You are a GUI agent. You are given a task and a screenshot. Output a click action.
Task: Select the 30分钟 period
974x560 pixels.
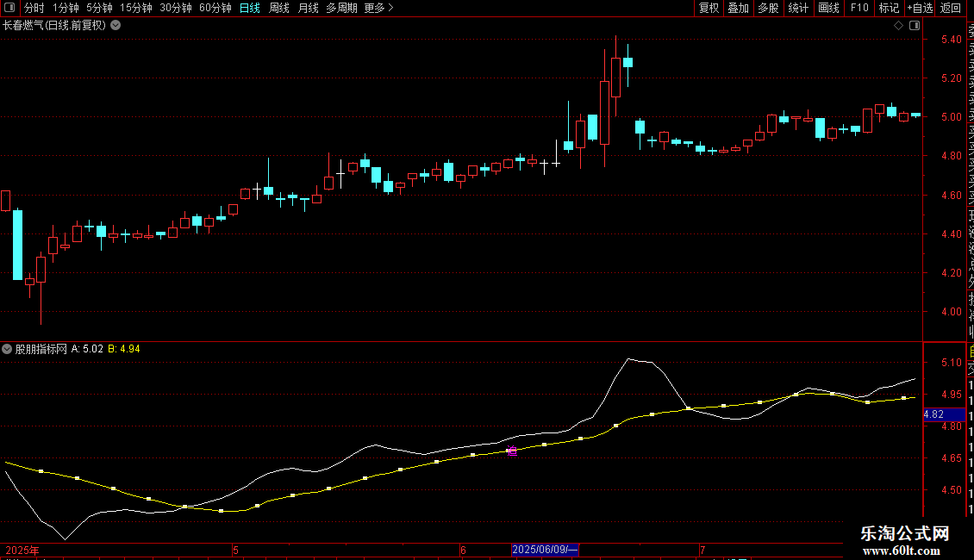[x=176, y=8]
